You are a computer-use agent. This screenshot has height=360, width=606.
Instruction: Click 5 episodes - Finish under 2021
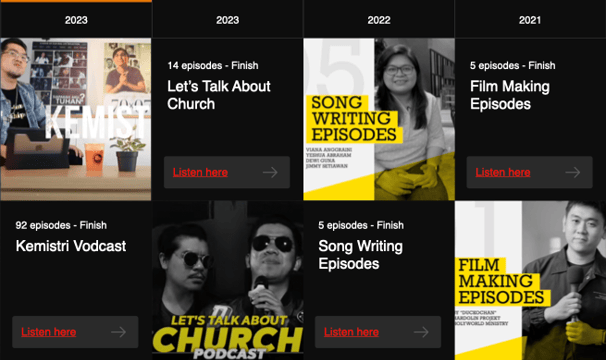[x=512, y=65]
